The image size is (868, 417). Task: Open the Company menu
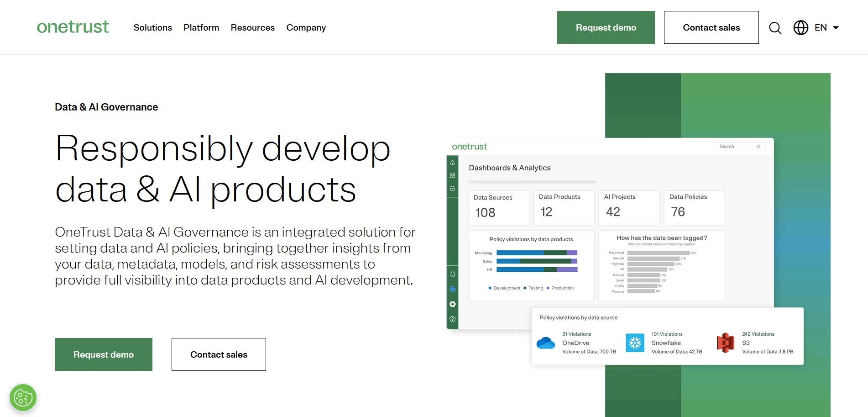coord(306,27)
